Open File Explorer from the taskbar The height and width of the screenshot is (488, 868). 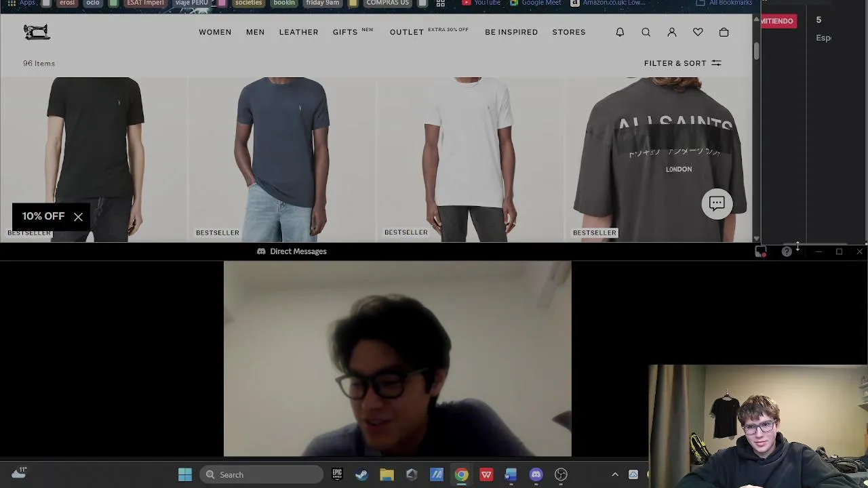pos(387,474)
